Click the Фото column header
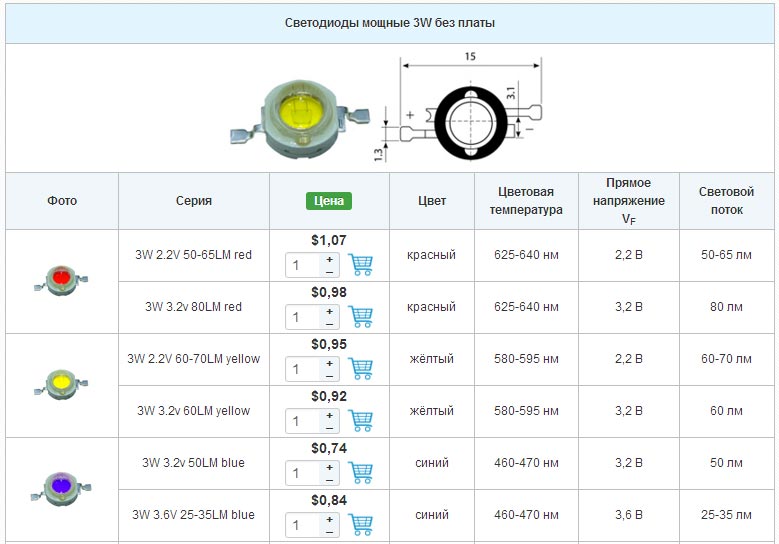This screenshot has height=544, width=779. pos(62,201)
